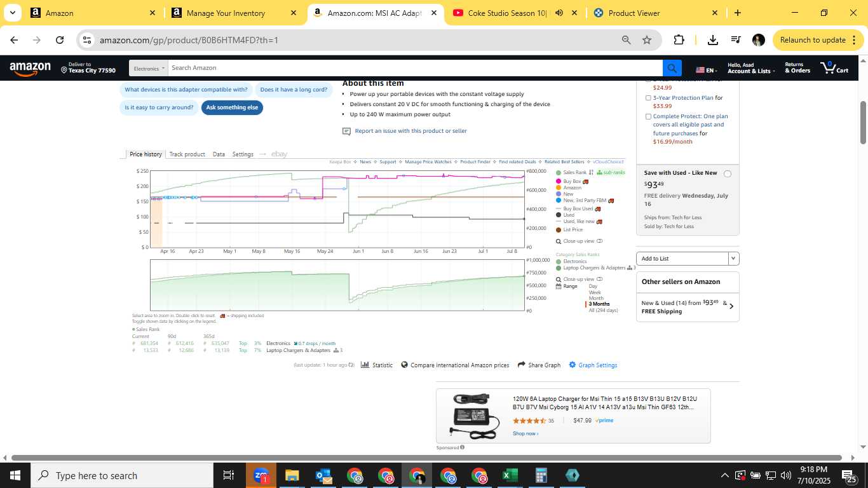Click the vertical page scrollbar
Screen dimensions: 868x488
(864, 123)
